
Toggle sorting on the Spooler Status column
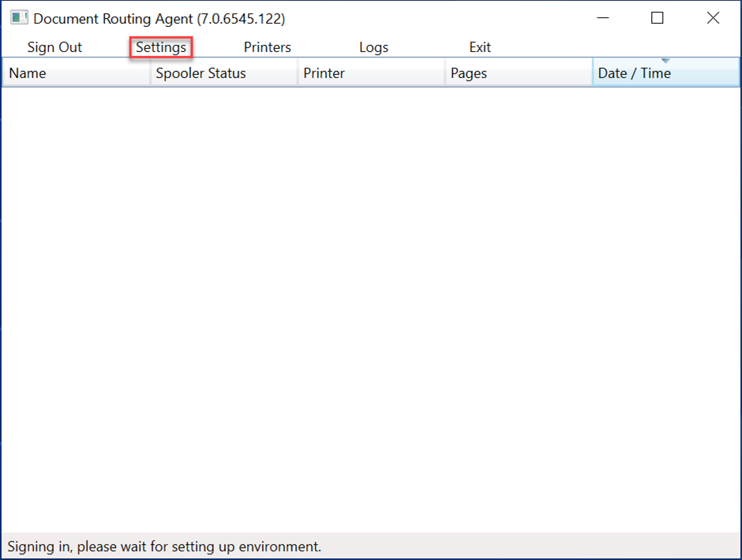223,73
